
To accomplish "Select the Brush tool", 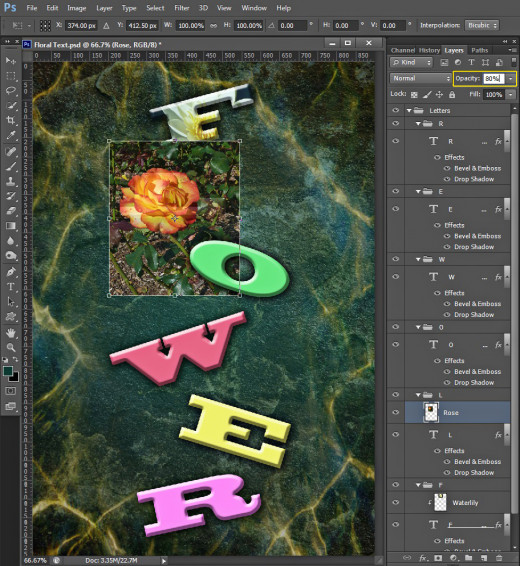I will click(x=10, y=166).
